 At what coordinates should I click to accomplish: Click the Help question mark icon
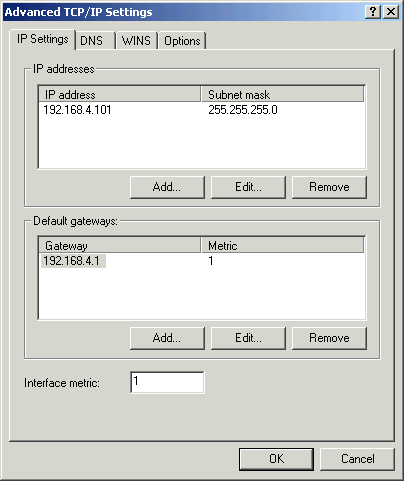click(x=373, y=12)
